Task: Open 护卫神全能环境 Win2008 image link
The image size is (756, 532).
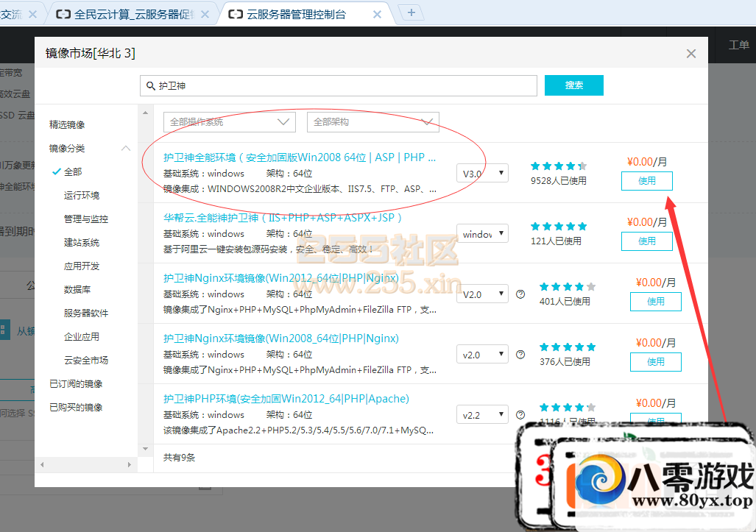Action: pyautogui.click(x=300, y=157)
